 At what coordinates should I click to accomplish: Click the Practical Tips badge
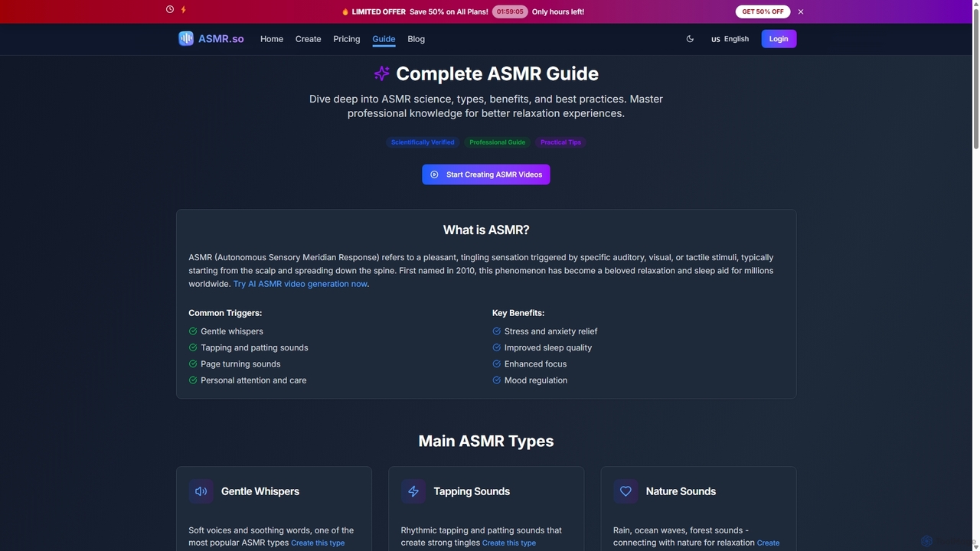coord(560,142)
